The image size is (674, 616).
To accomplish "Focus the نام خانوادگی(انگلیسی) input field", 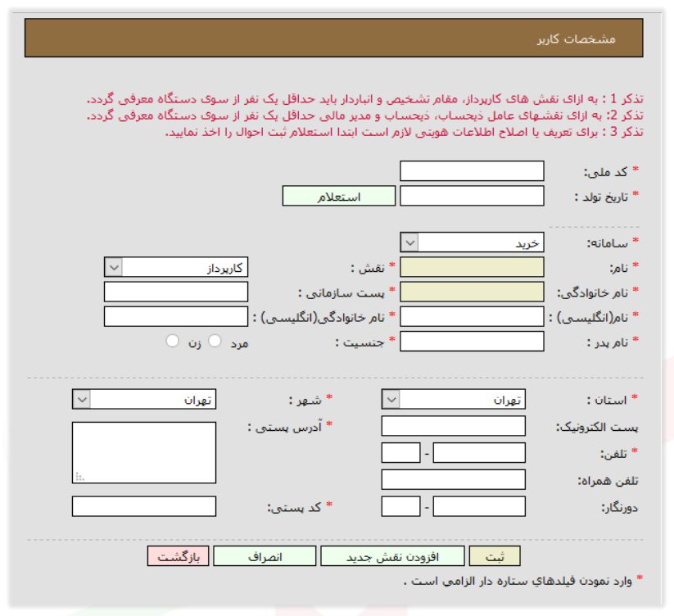I will [x=176, y=317].
